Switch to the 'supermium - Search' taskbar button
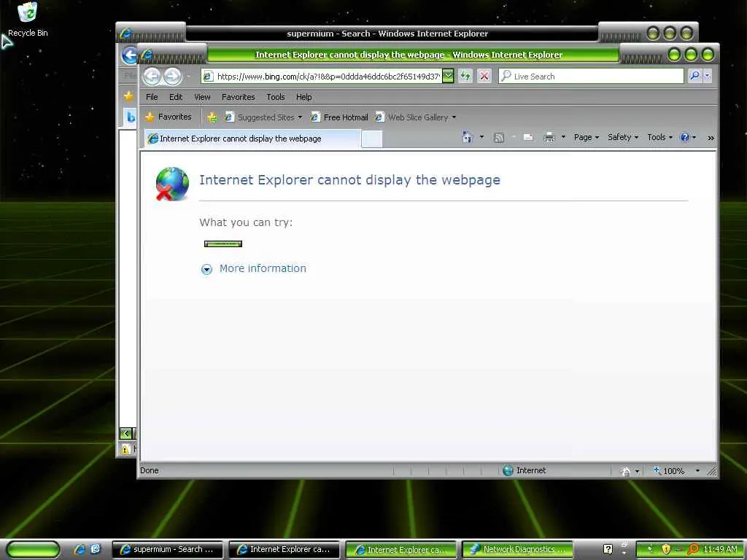Image resolution: width=747 pixels, height=560 pixels. (167, 550)
